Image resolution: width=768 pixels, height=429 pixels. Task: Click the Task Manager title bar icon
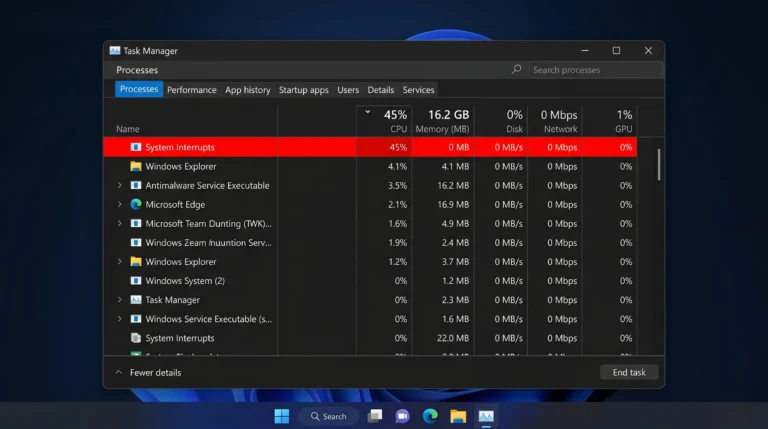tap(115, 50)
